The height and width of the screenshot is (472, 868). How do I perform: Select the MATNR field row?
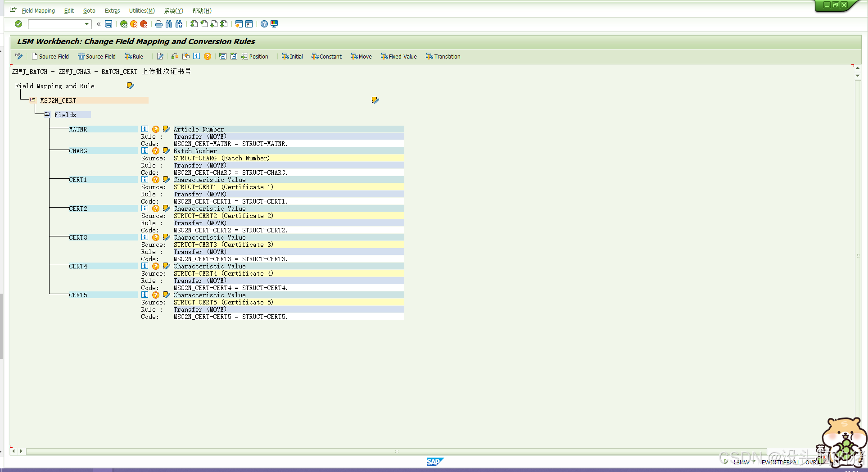[103, 129]
